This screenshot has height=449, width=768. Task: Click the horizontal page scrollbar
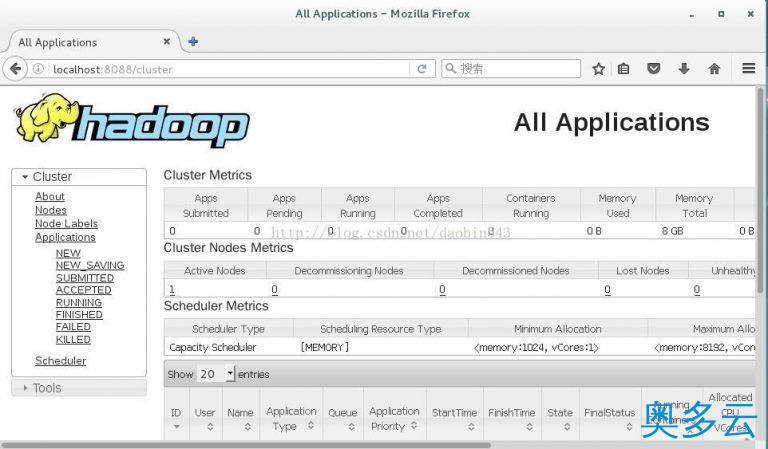246,445
